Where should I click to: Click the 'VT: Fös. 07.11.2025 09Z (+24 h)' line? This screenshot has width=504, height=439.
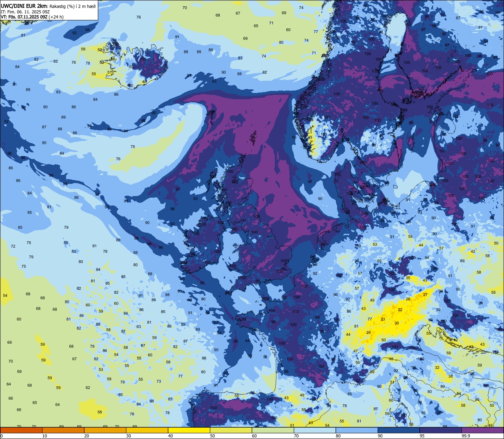(x=32, y=17)
